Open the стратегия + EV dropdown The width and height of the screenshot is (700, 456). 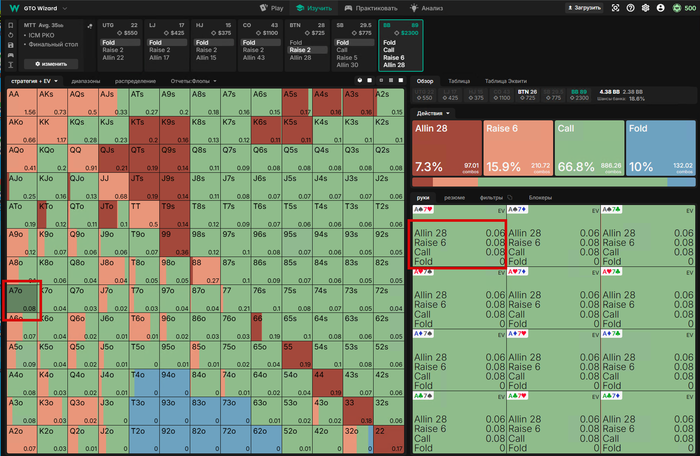pos(34,81)
